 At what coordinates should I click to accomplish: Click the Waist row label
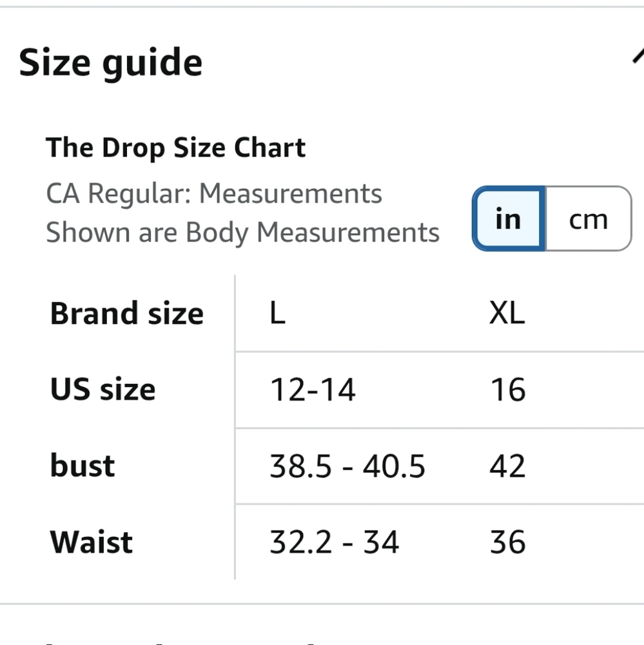(x=92, y=542)
